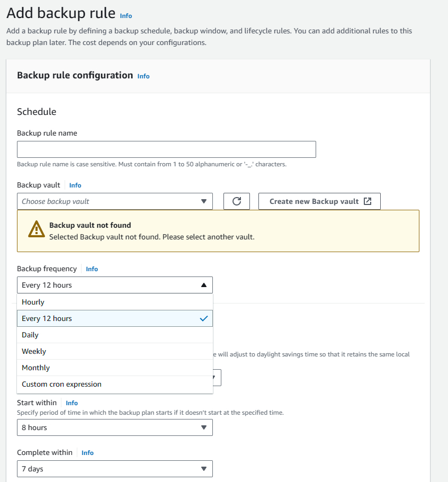
Task: Click Info link next to Complete within
Action: [x=88, y=453]
